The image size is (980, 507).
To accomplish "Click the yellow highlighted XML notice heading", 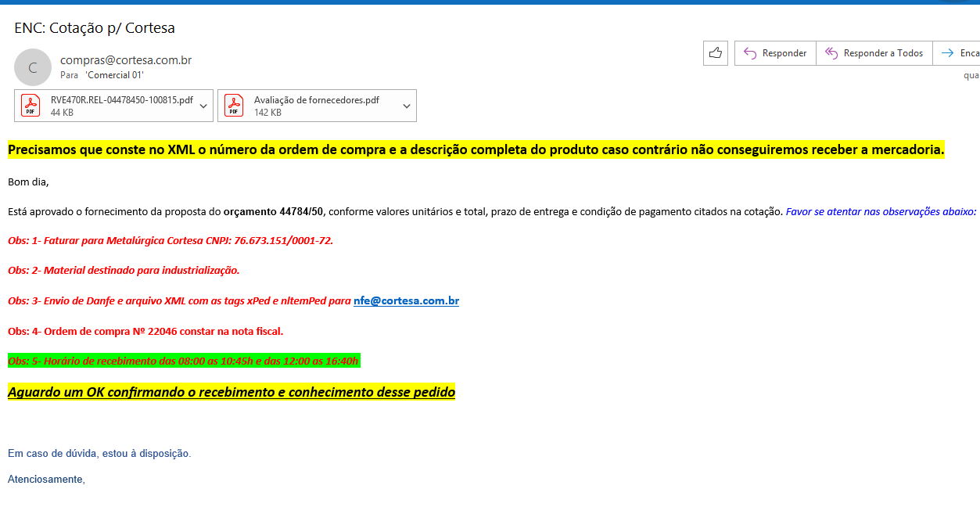I will 476,149.
